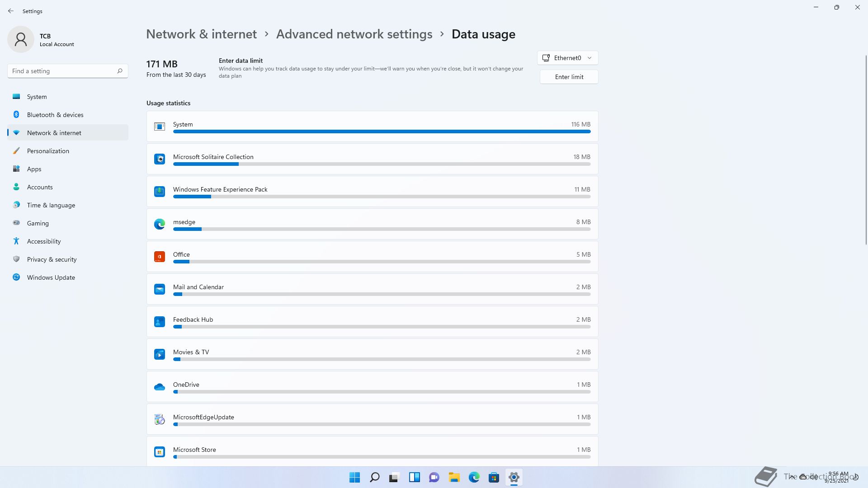Open Privacy & security settings

[68, 259]
